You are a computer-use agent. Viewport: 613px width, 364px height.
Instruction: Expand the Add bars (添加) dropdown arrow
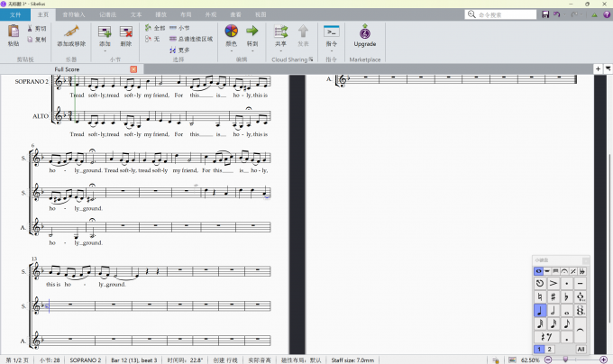105,50
